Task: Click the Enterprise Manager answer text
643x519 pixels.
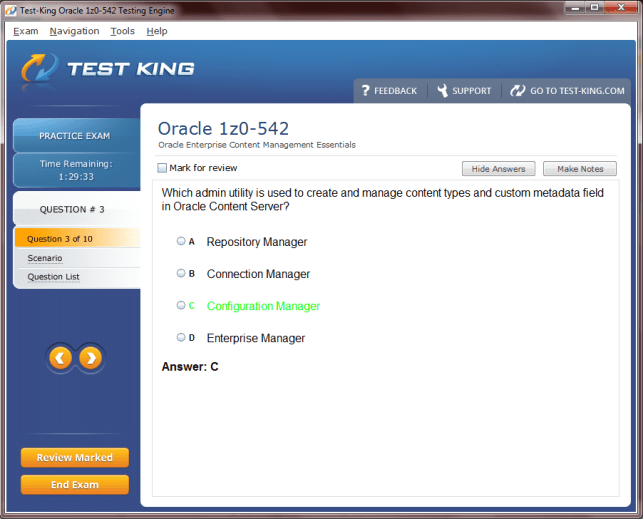Action: point(256,338)
